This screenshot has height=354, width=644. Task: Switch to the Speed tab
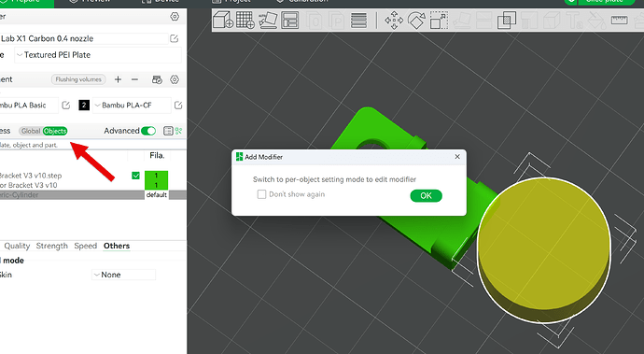[x=86, y=246]
